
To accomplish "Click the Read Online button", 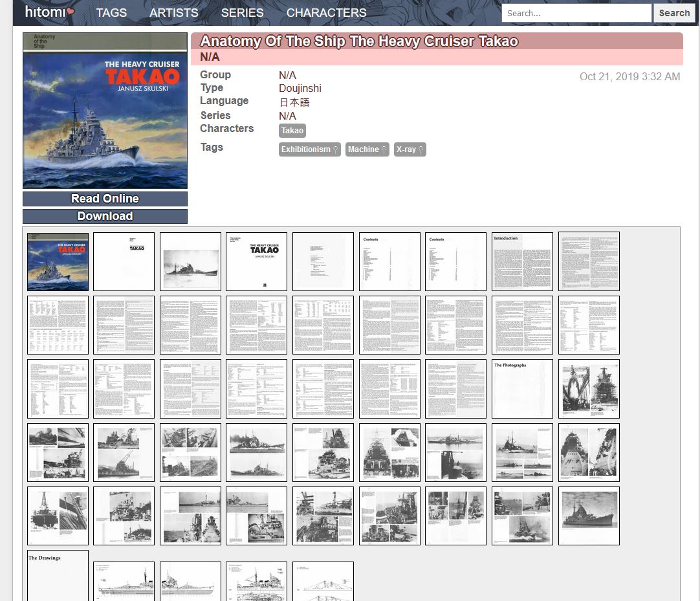I will [105, 199].
